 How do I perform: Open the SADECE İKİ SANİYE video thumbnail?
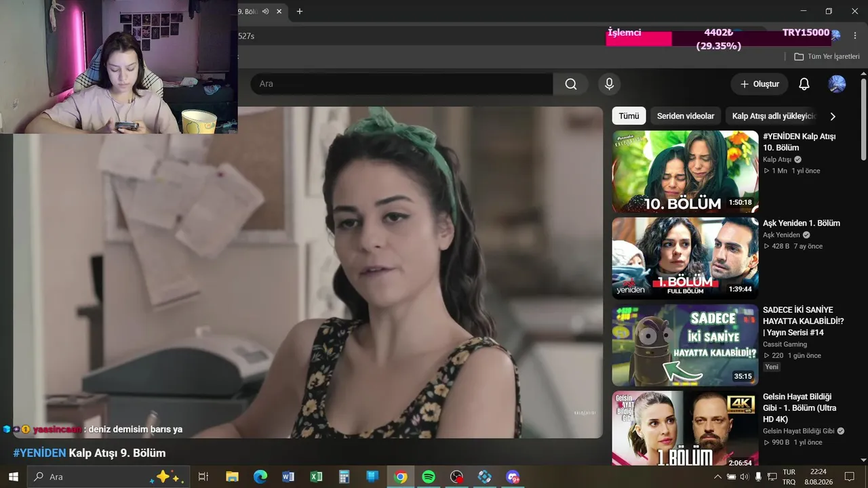(x=686, y=345)
